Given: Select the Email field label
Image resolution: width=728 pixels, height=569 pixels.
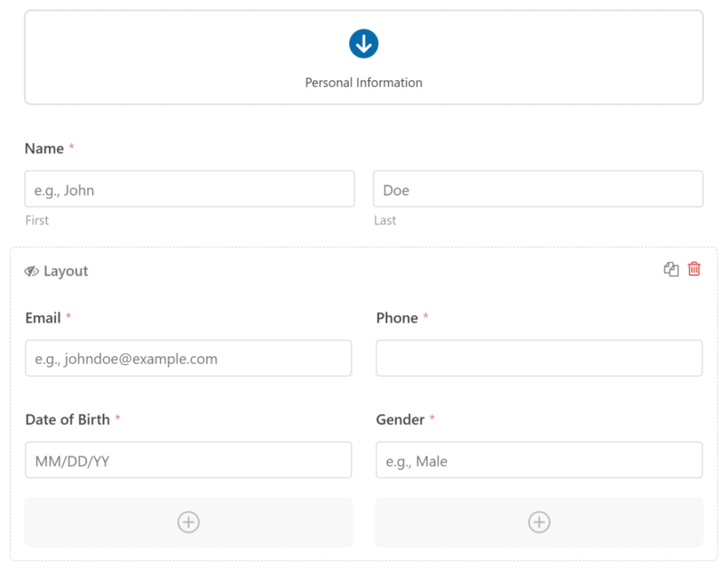Looking at the screenshot, I should [43, 318].
